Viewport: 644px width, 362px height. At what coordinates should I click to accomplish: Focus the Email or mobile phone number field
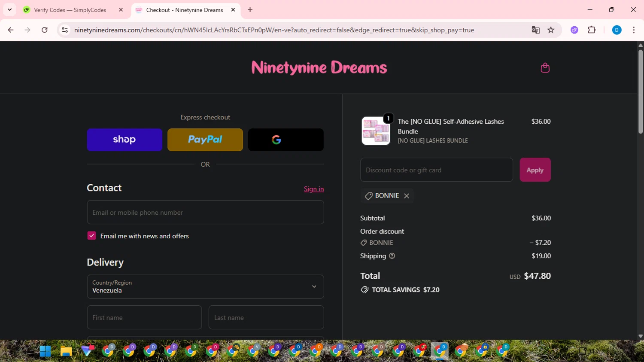[x=205, y=212]
